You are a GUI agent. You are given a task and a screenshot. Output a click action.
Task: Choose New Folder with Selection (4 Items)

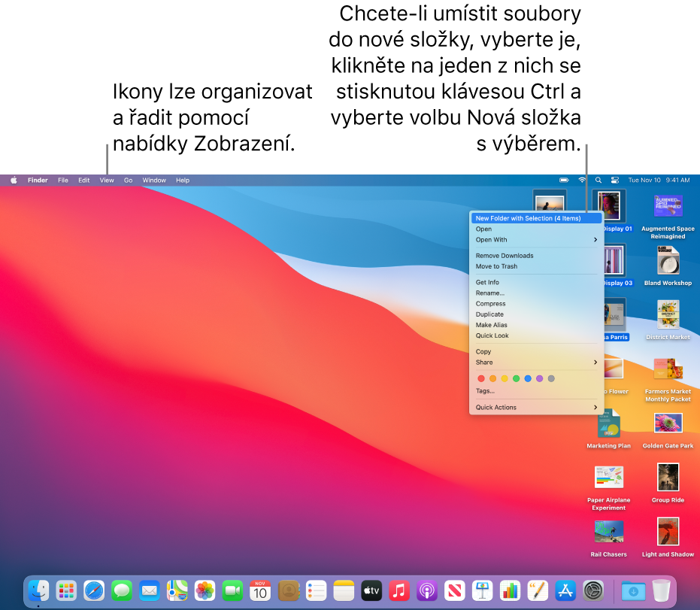pyautogui.click(x=537, y=218)
